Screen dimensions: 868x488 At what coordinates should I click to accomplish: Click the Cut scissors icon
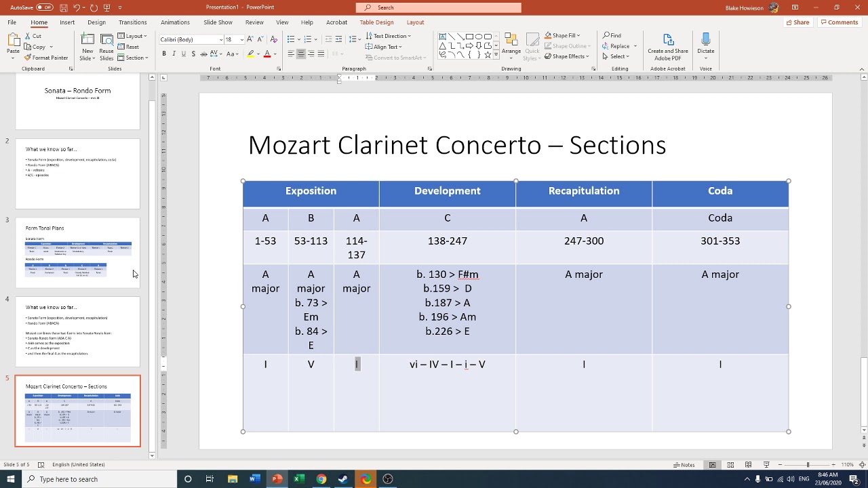coord(28,36)
